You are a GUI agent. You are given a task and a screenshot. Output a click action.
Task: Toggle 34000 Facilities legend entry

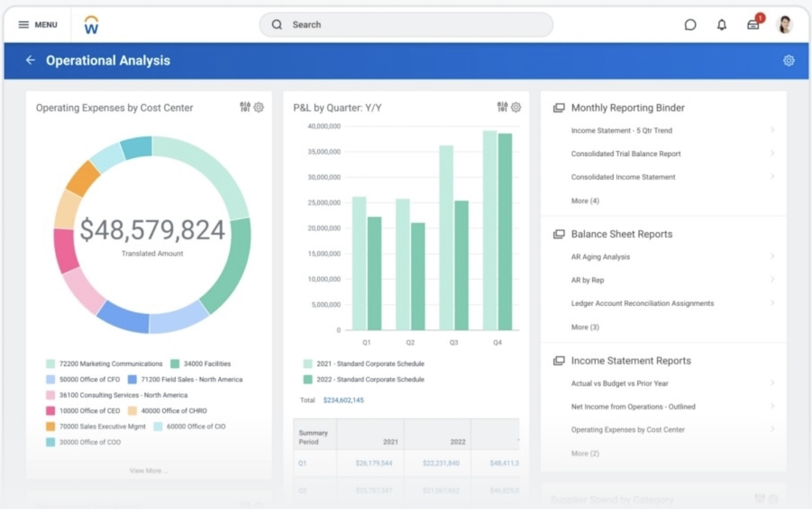coord(206,364)
